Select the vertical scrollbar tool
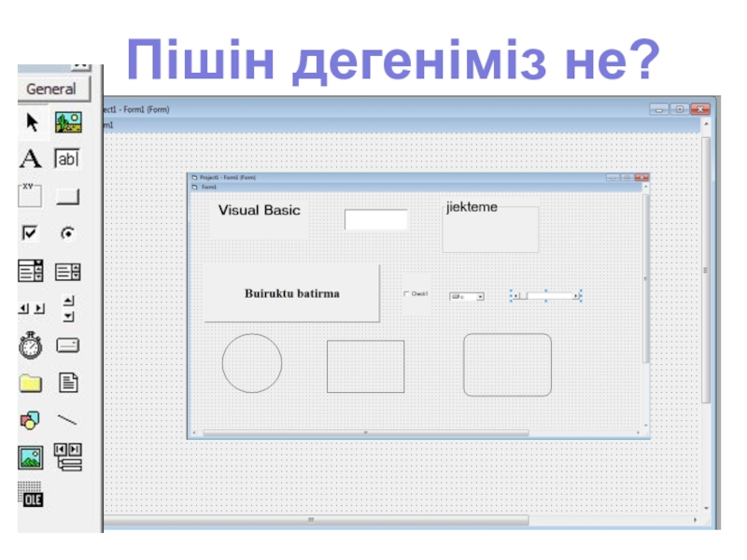The height and width of the screenshot is (560, 747). coord(68,309)
